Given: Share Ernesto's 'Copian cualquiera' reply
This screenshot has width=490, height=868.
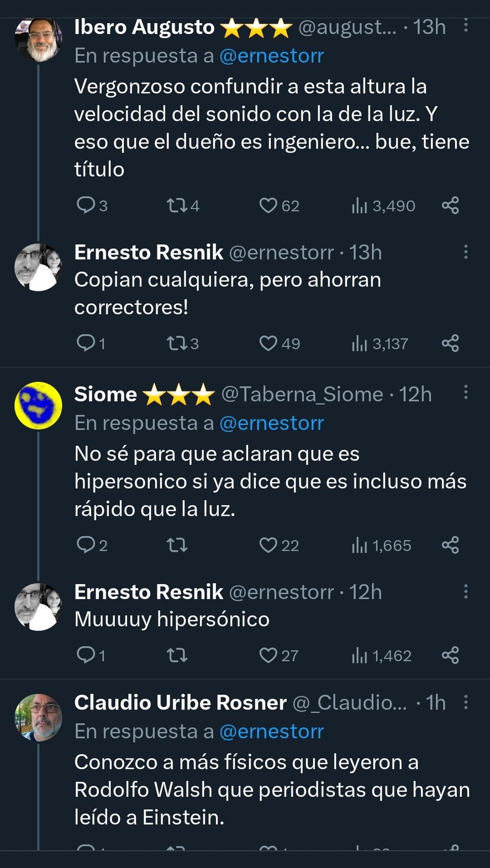Looking at the screenshot, I should point(450,343).
